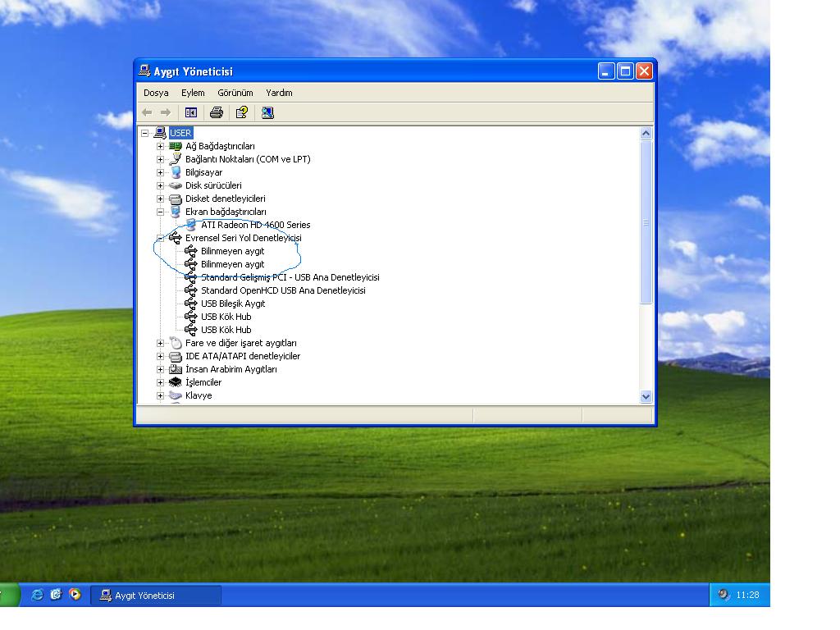840x630 pixels.
Task: Click the Ekran bağdaştırıcıları monitor icon
Action: pyautogui.click(x=176, y=212)
